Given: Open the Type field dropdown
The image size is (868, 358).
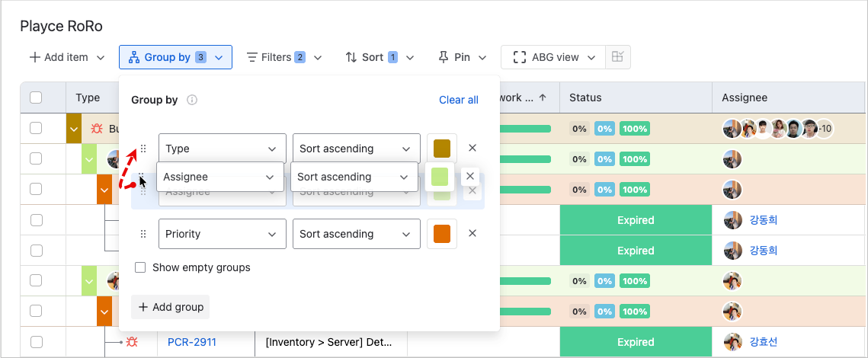Looking at the screenshot, I should [222, 149].
